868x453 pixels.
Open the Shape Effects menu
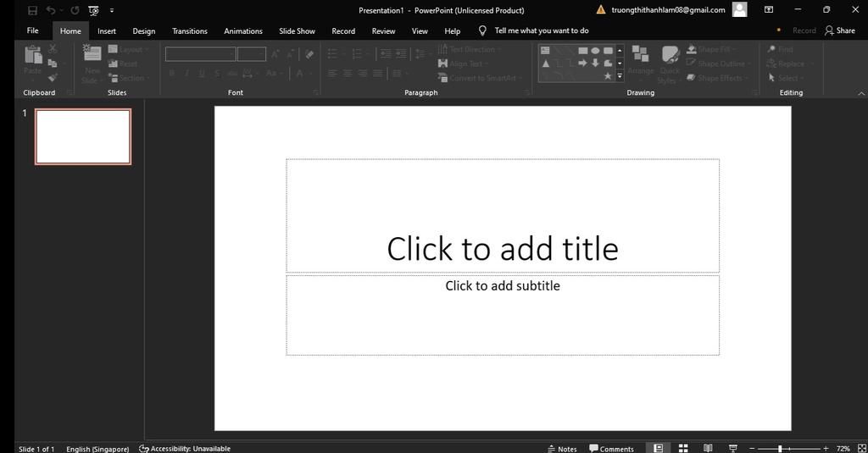coord(717,78)
